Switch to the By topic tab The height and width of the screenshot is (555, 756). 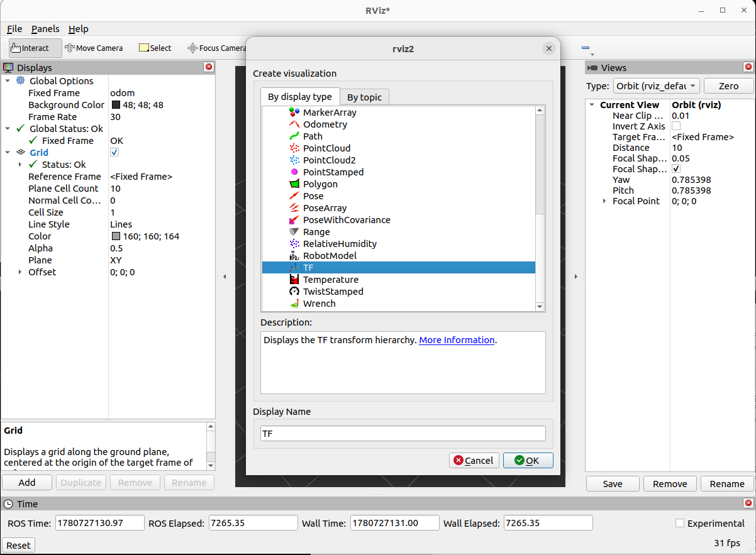tap(365, 97)
